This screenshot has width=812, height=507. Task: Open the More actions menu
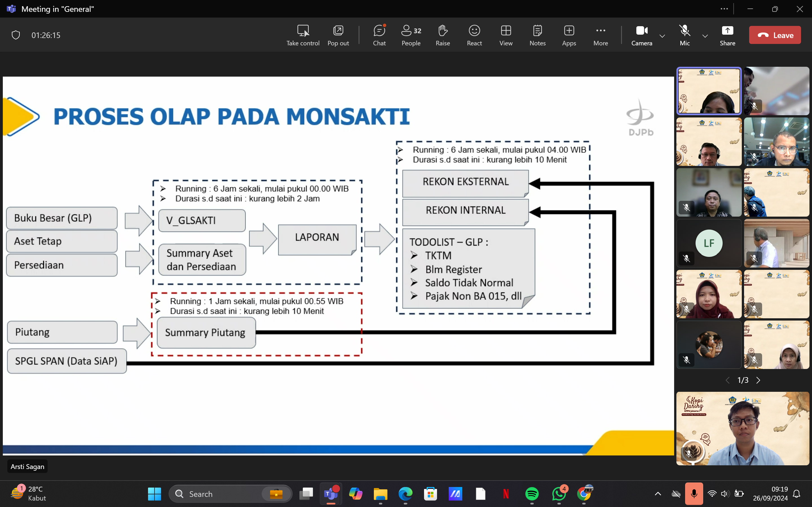coord(600,35)
